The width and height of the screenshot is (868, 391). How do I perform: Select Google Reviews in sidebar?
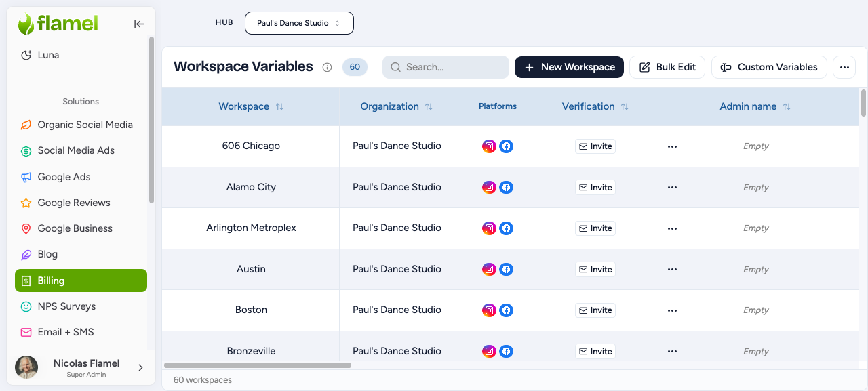click(x=81, y=203)
